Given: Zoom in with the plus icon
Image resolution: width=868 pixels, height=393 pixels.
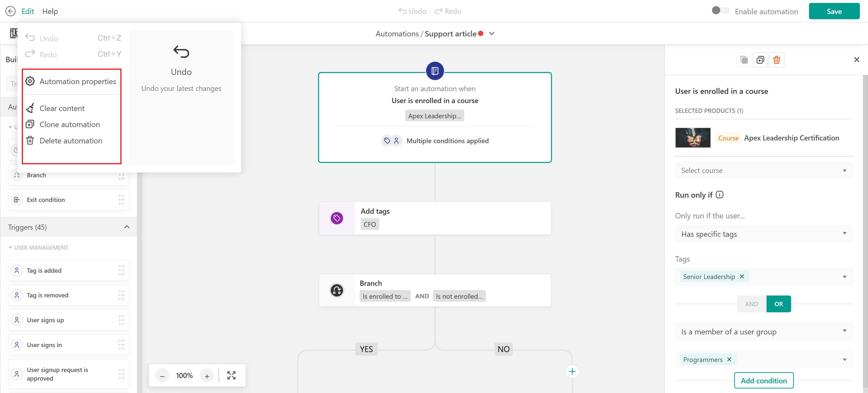Looking at the screenshot, I should [x=207, y=376].
